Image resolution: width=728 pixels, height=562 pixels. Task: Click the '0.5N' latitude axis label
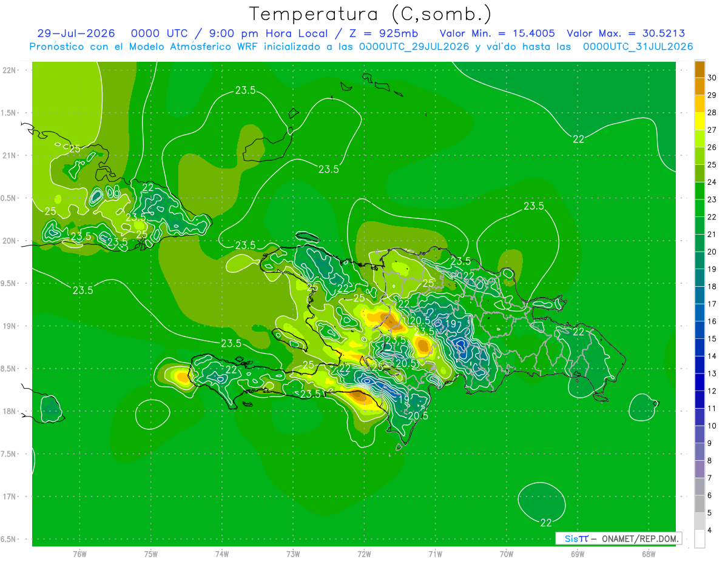[x=9, y=198]
